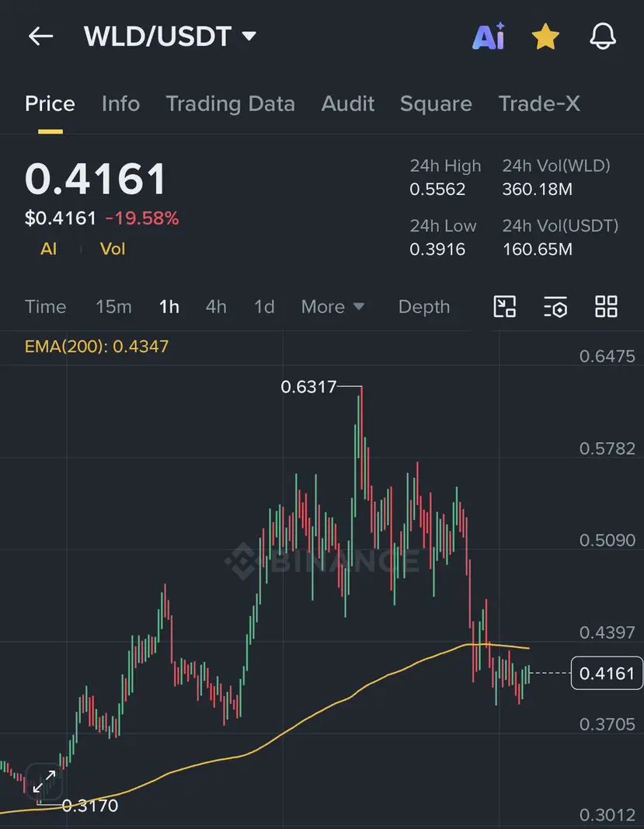Viewport: 644px width, 829px height.
Task: Tap the 0.3170 low price label
Action: tap(90, 805)
